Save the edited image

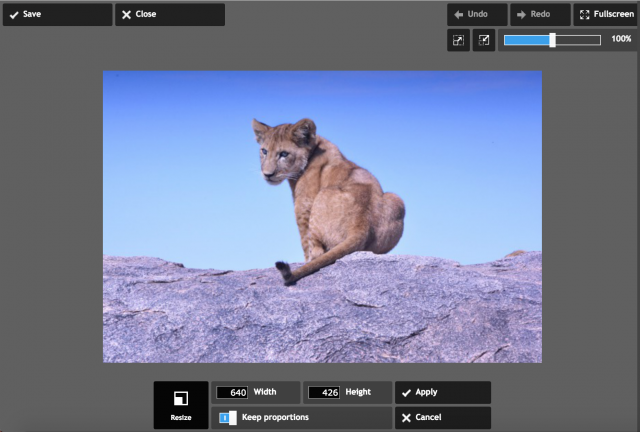coord(57,15)
